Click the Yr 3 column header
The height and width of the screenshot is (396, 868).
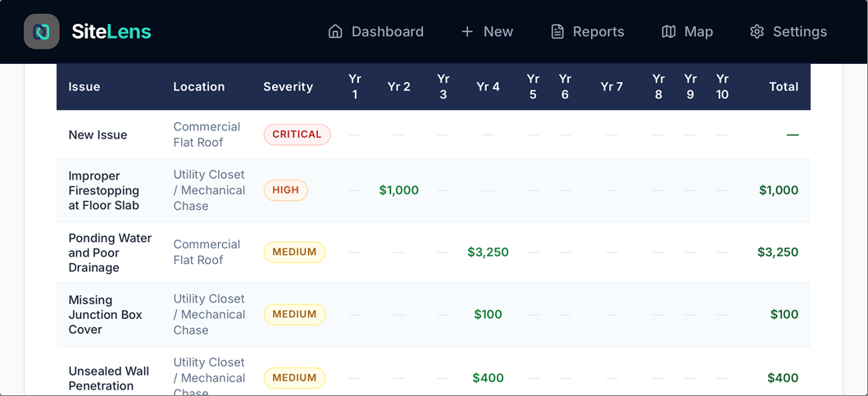pos(443,87)
